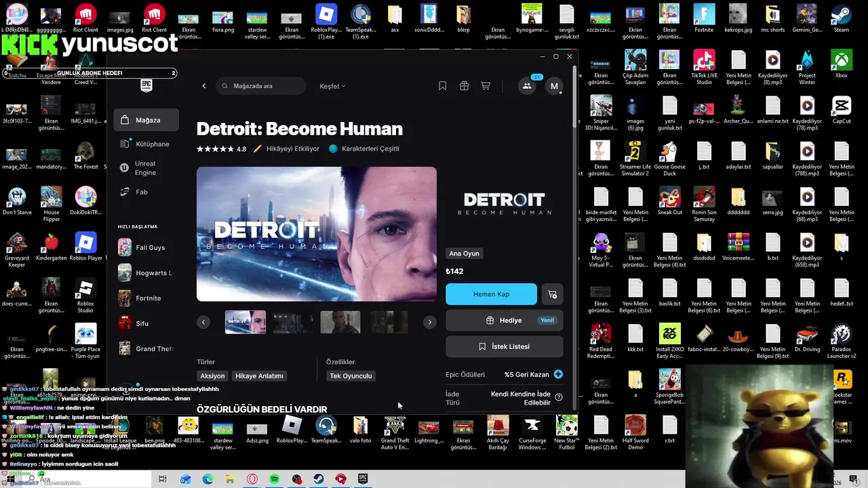Click the Hemen Kap purchase button

tap(491, 294)
